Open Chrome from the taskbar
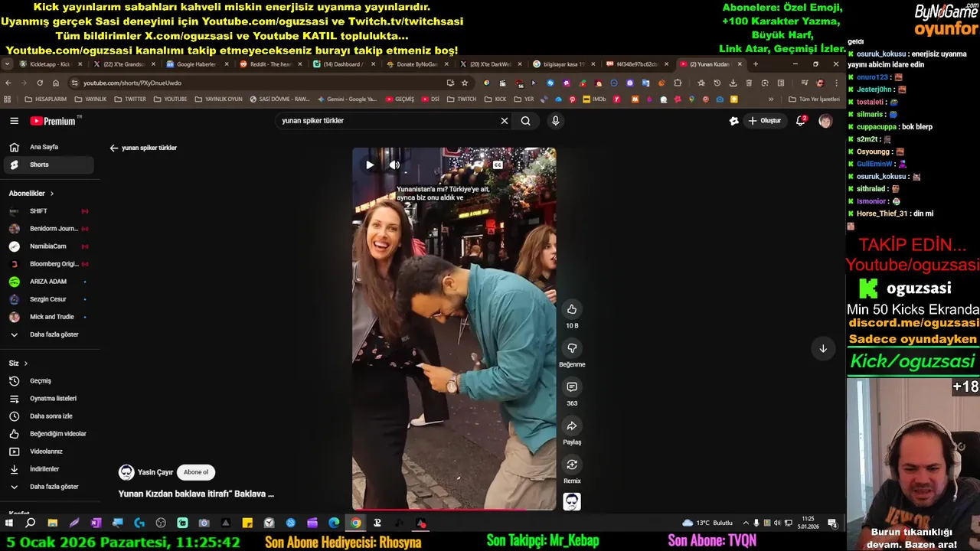The image size is (980, 551). click(x=356, y=523)
